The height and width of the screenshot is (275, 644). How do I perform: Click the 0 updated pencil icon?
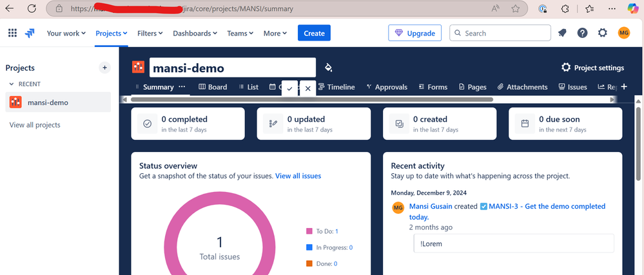point(273,124)
